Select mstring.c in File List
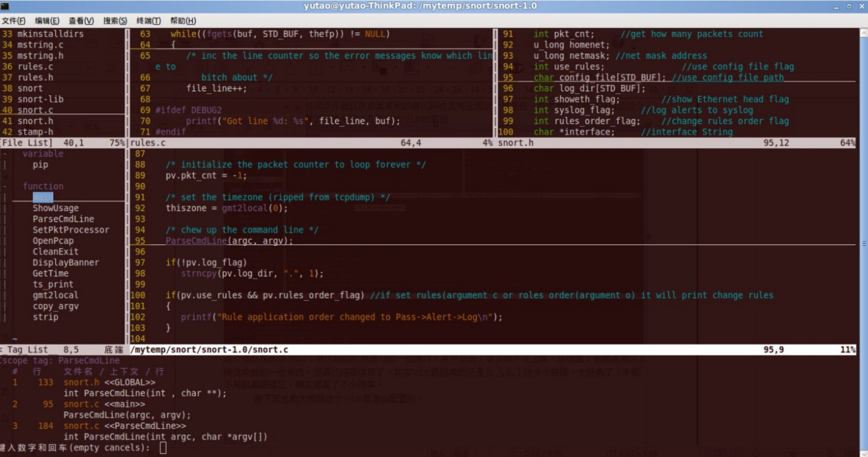The width and height of the screenshot is (868, 457). (40, 44)
